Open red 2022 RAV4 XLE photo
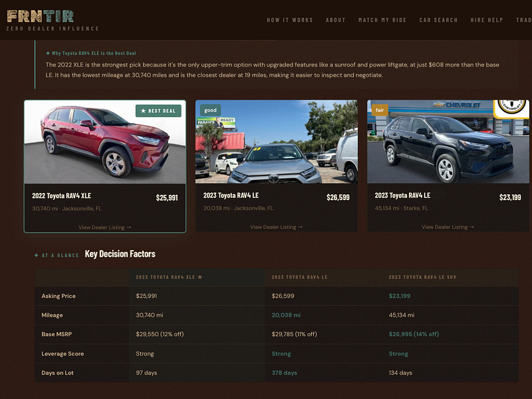The height and width of the screenshot is (399, 532). click(x=105, y=142)
